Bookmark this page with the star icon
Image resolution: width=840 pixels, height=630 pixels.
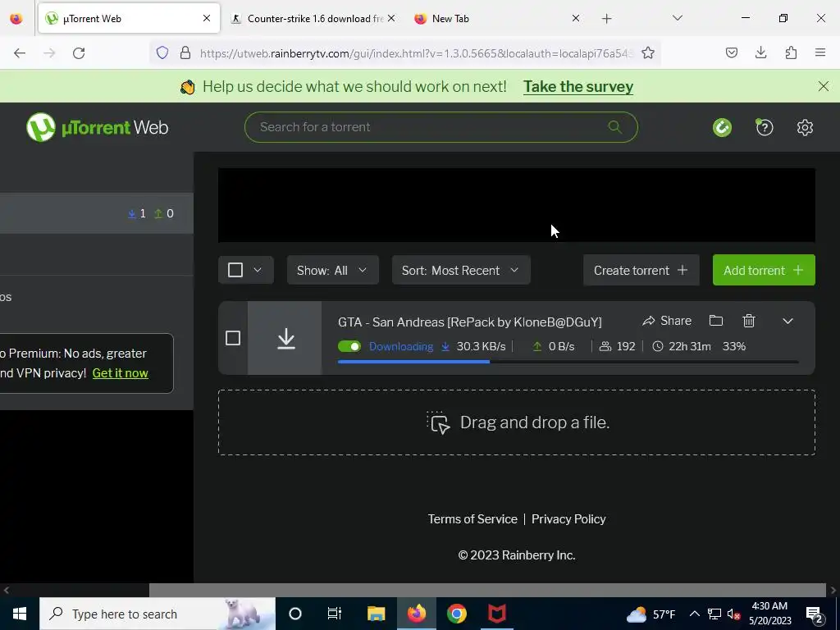pos(648,52)
